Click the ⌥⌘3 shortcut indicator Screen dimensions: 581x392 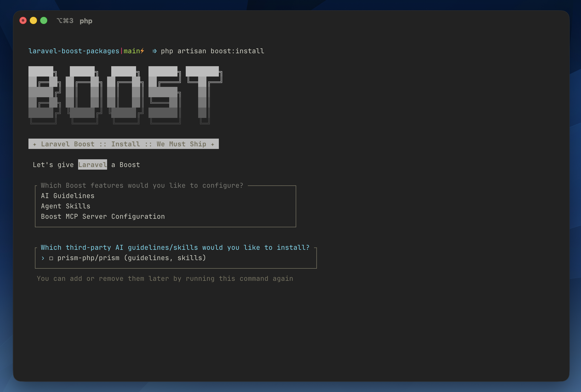tap(65, 21)
